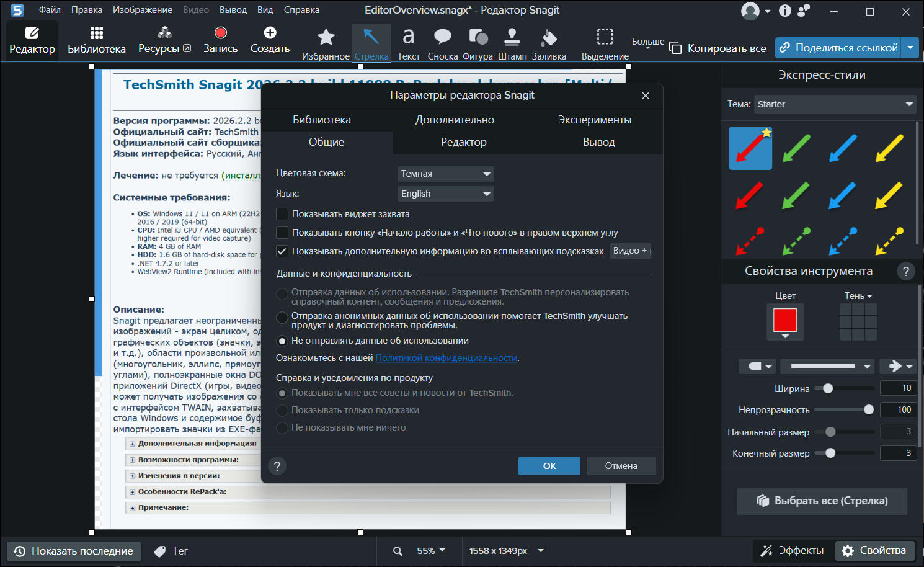The width and height of the screenshot is (924, 567).
Task: Open the Язык dropdown showing English
Action: pyautogui.click(x=445, y=194)
